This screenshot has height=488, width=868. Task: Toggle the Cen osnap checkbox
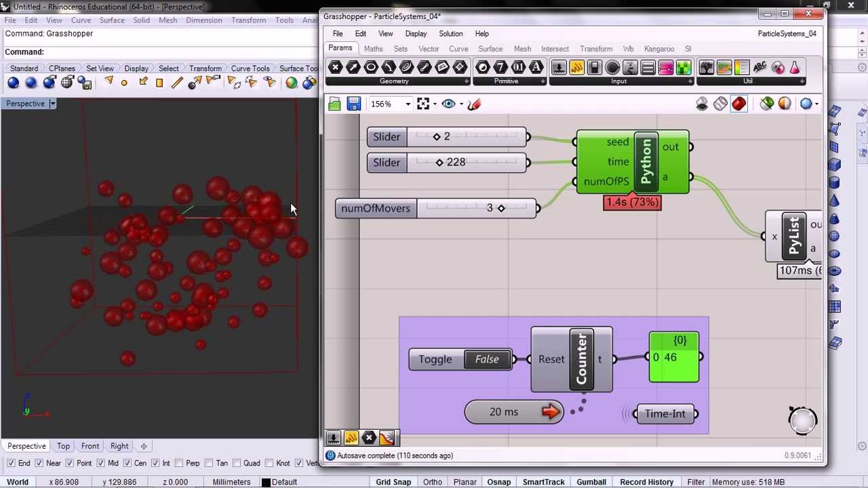click(127, 464)
